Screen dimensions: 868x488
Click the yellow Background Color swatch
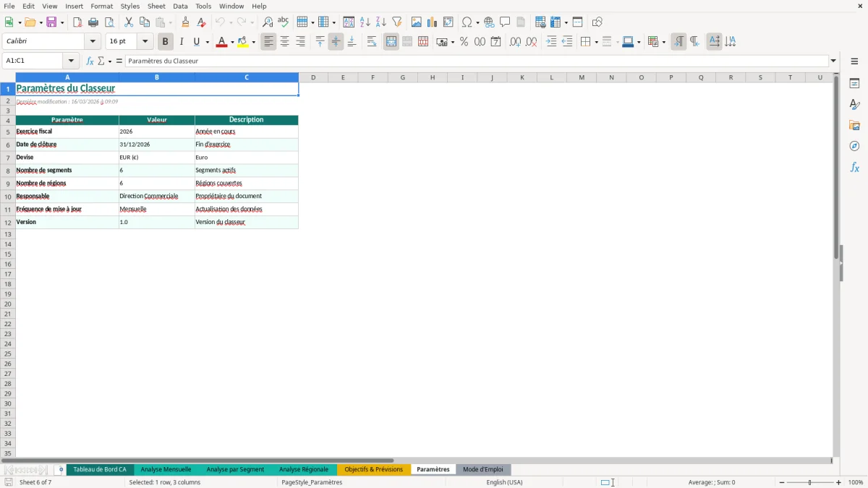tap(243, 42)
